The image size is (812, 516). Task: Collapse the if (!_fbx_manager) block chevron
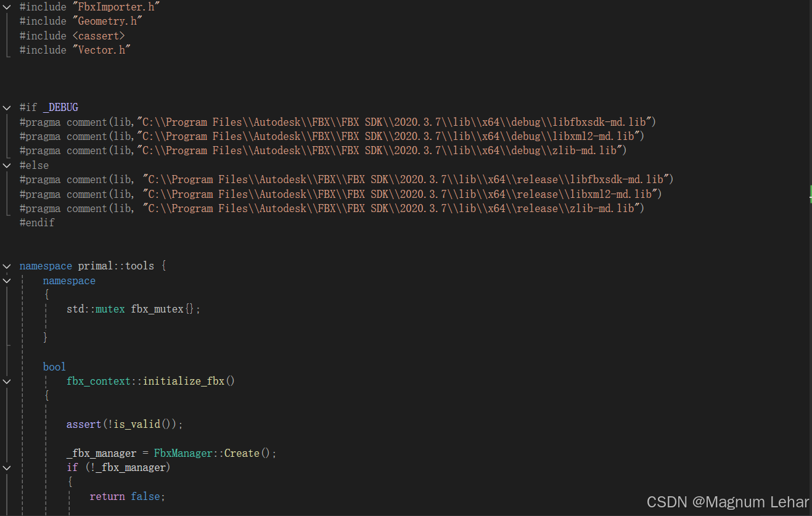pos(6,468)
